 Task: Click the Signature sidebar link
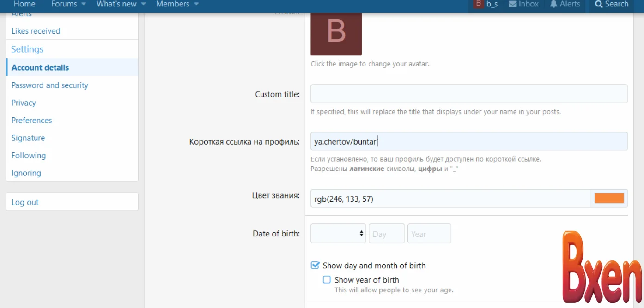28,138
